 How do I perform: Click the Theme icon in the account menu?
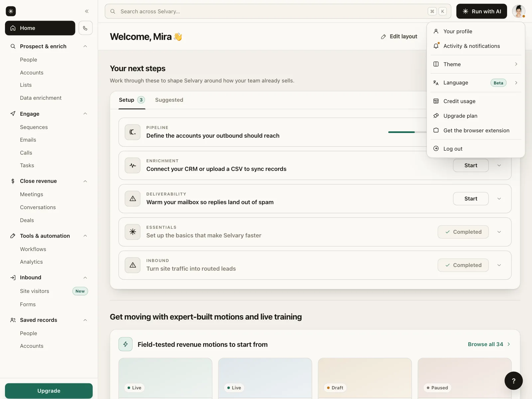pos(436,64)
